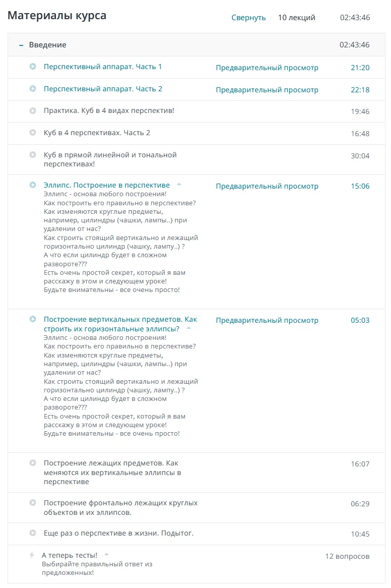Open Предварительный просмотр for the 22:18 lecture

[267, 90]
